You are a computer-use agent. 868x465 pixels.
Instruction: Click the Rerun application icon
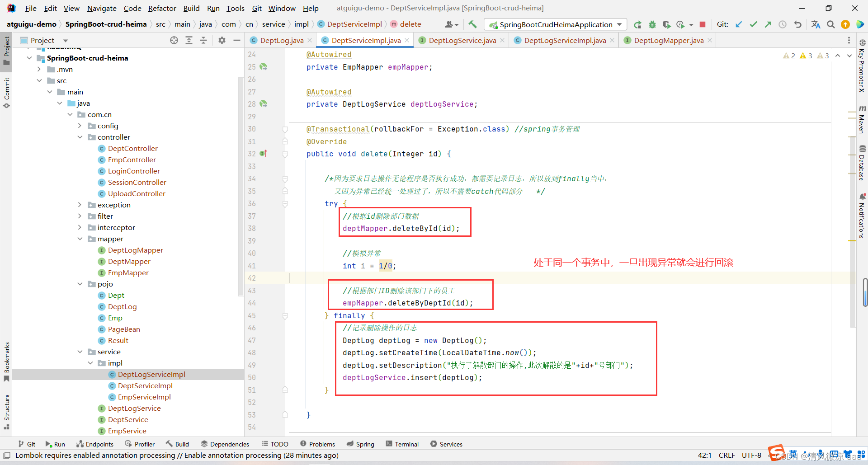coord(637,24)
